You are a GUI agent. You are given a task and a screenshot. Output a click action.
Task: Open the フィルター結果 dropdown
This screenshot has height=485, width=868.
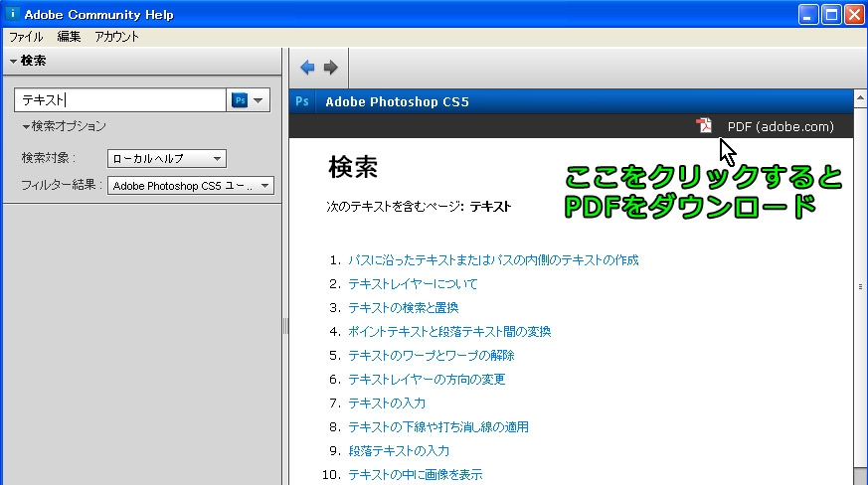click(191, 186)
